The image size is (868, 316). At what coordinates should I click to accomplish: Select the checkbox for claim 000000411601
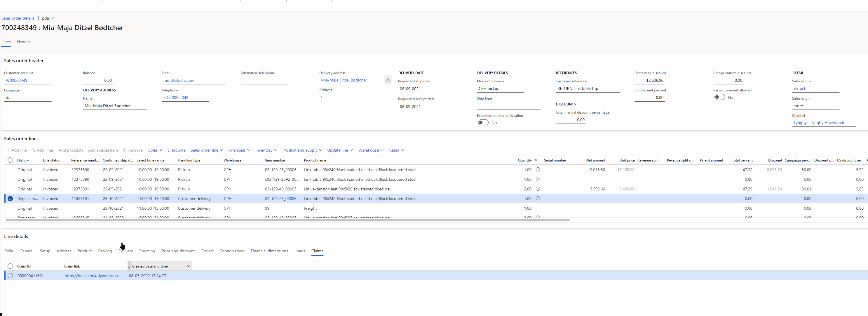10,275
